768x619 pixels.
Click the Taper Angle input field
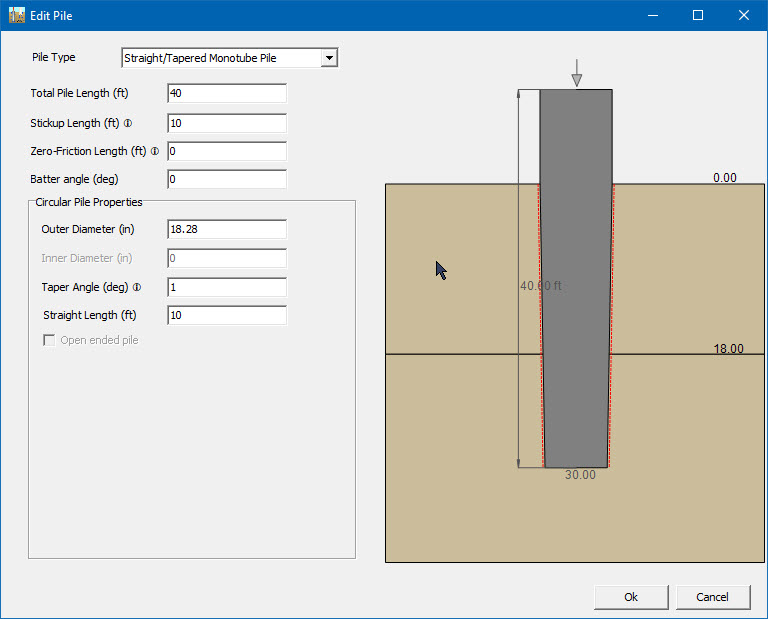coord(227,287)
